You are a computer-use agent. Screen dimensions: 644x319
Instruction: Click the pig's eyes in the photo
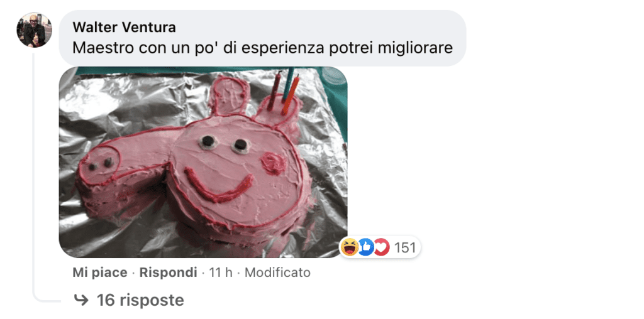[225, 143]
